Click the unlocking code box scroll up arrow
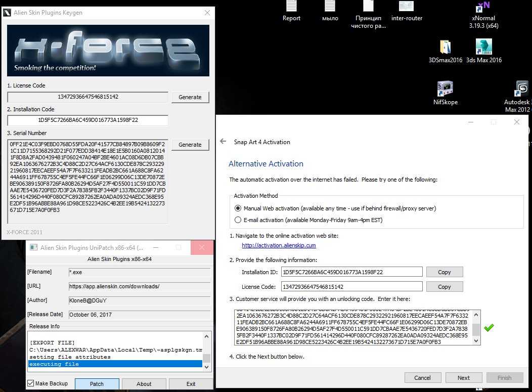This screenshot has height=392, width=532. [476, 315]
